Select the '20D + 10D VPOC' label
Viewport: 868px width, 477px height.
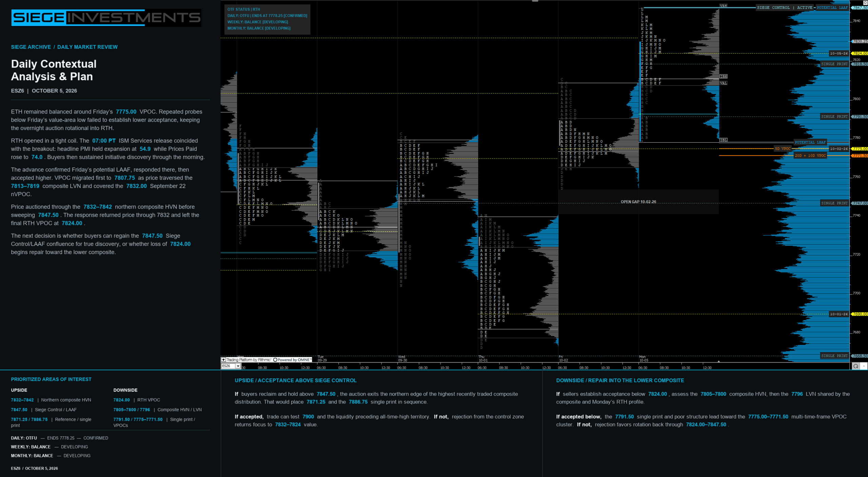(810, 155)
